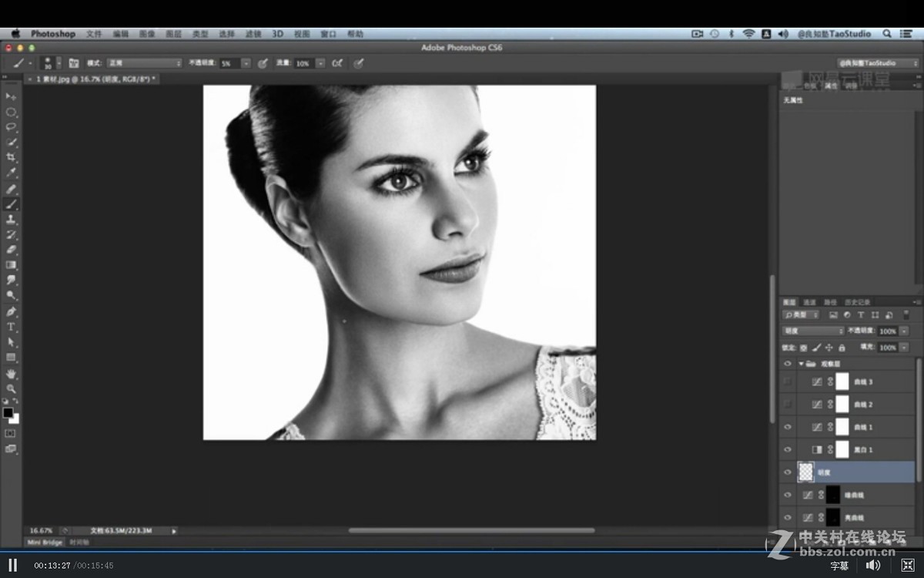The height and width of the screenshot is (578, 924).
Task: Click the foreground color swatch
Action: [x=8, y=413]
